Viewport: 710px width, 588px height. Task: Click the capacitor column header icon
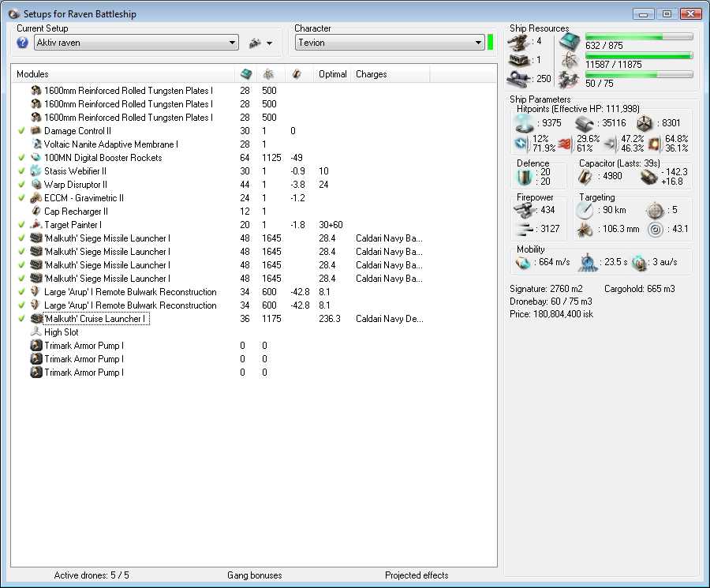(297, 74)
